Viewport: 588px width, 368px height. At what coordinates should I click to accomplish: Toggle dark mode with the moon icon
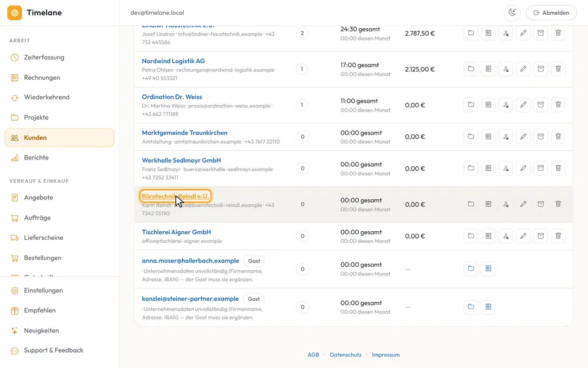tap(512, 13)
